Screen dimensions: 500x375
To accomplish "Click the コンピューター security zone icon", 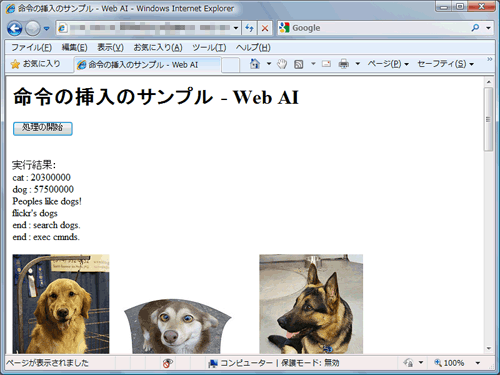I will click(213, 363).
